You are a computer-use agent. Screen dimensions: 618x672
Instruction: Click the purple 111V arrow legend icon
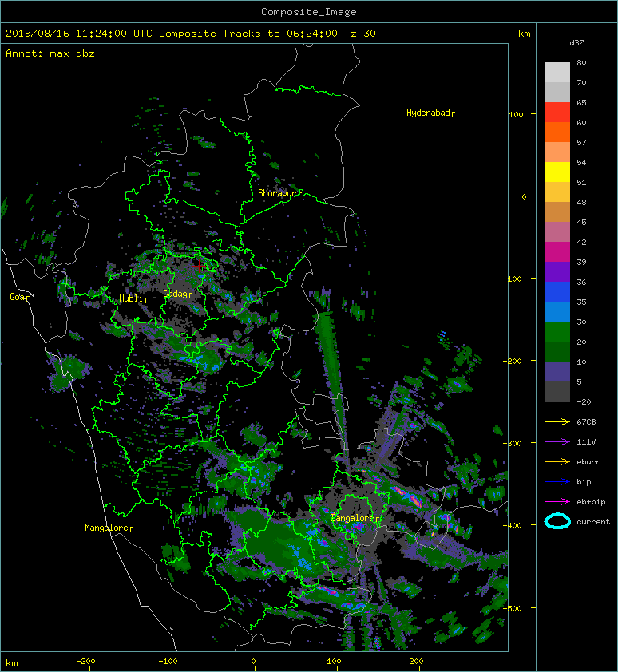(x=557, y=442)
